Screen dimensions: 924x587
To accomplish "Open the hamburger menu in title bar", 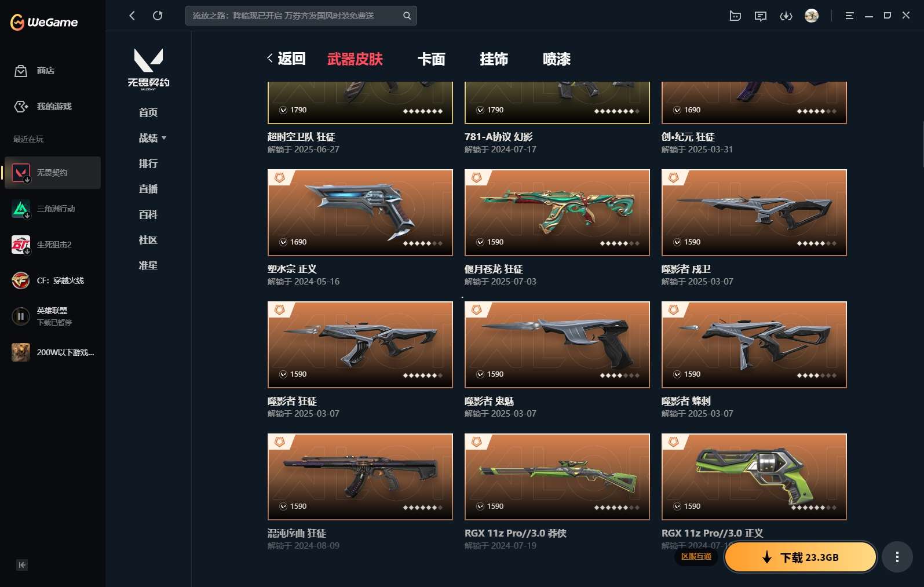I will coord(849,16).
